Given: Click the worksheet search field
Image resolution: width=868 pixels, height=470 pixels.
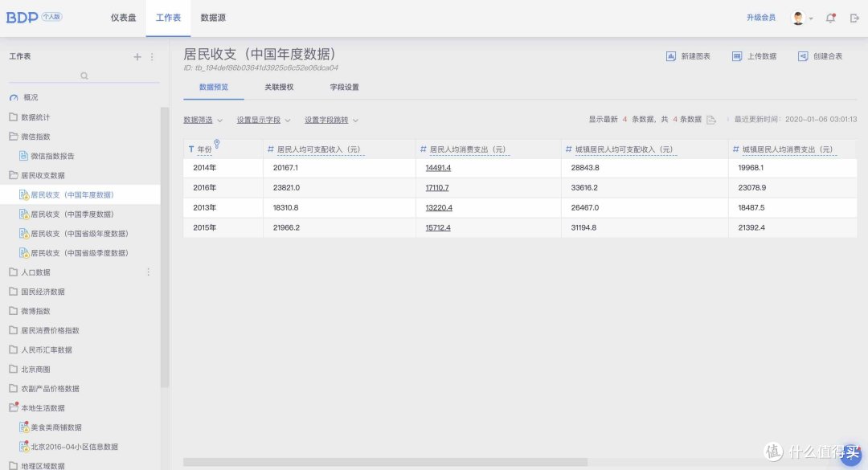Looking at the screenshot, I should click(84, 76).
